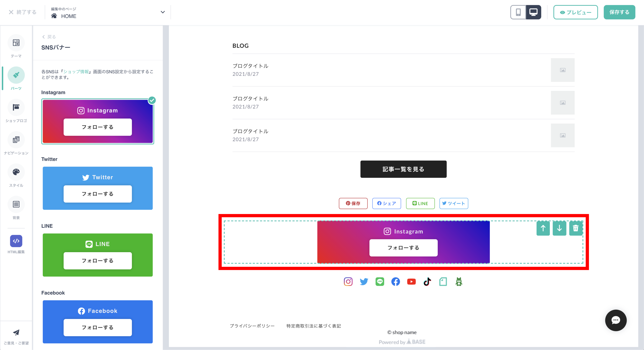Click the note icon in footer social row

point(443,282)
